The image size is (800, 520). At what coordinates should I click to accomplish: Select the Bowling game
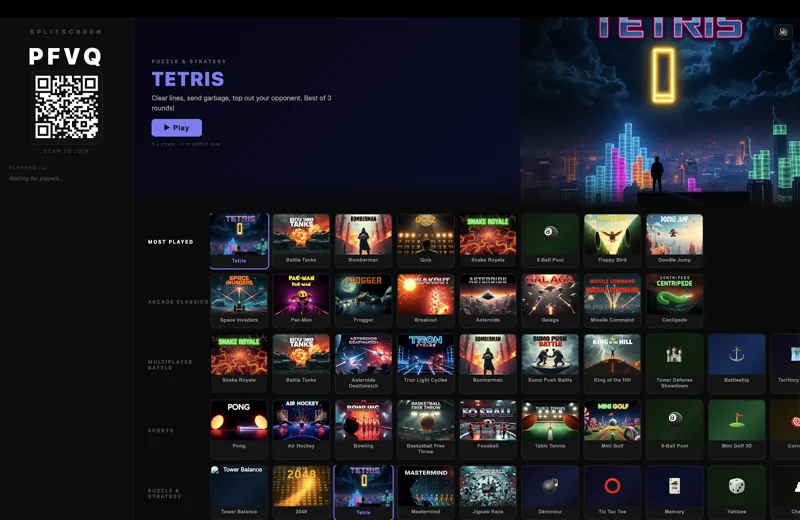click(363, 429)
